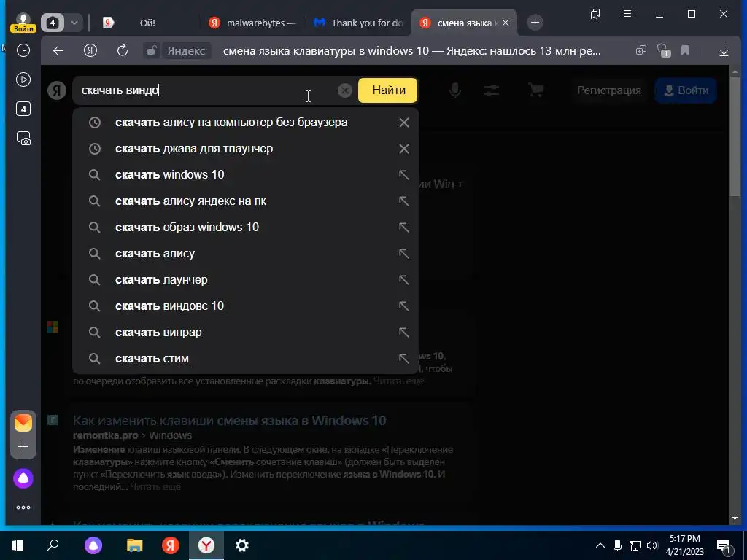
Task: Close the смена языка tab
Action: pyautogui.click(x=506, y=23)
